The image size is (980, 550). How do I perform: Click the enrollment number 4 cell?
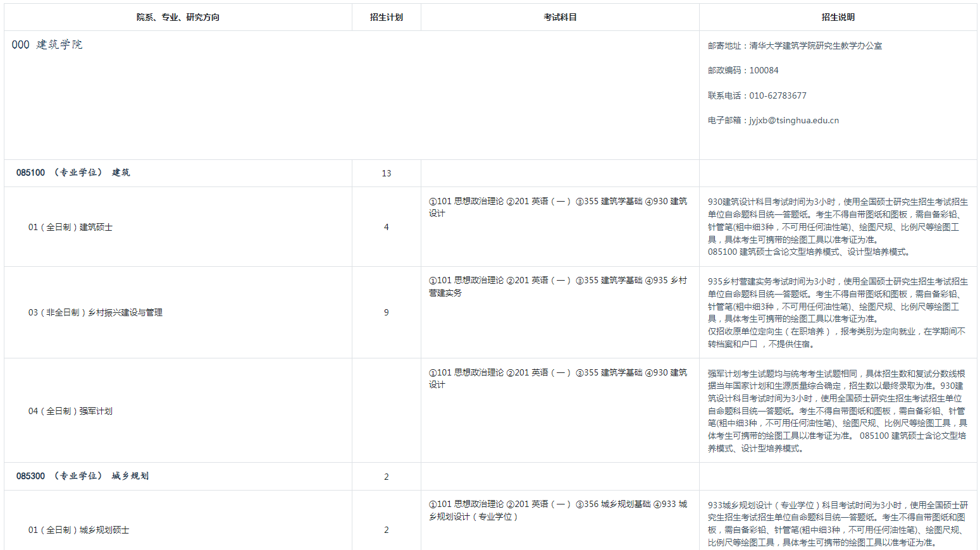click(386, 227)
